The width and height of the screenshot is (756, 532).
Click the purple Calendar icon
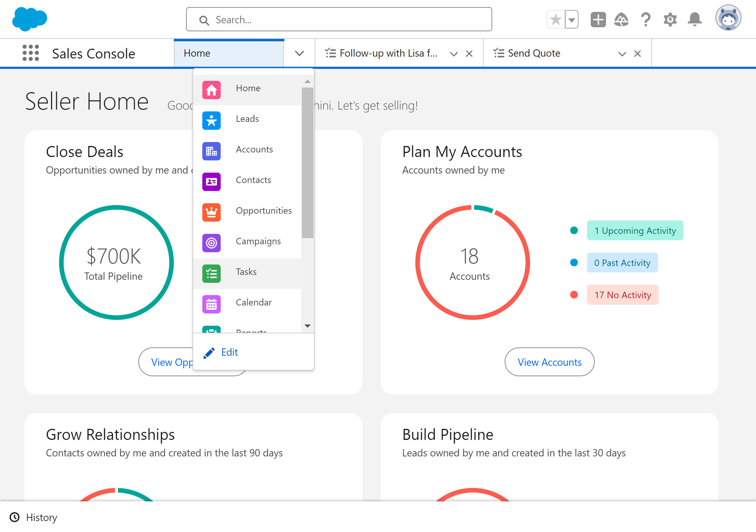pos(211,304)
